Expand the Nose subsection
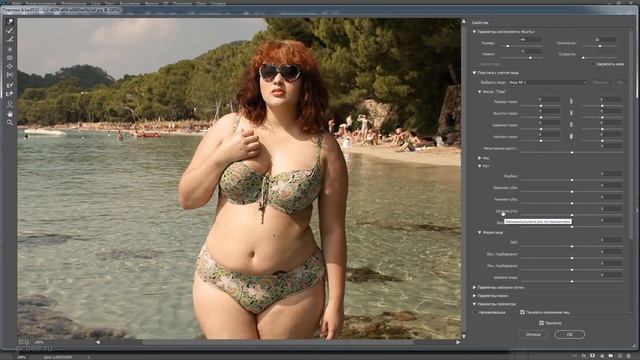This screenshot has width=640, height=360. pyautogui.click(x=480, y=158)
